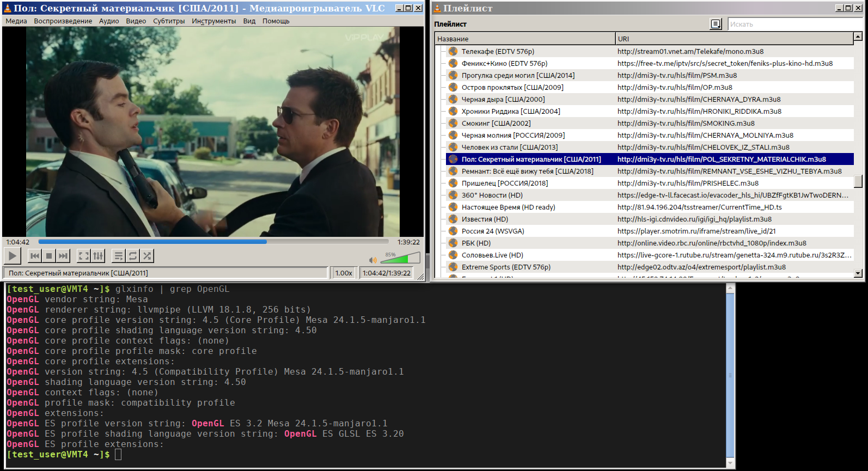This screenshot has width=868, height=471.
Task: Click the icon beside Extreme Sports row
Action: coord(453,267)
